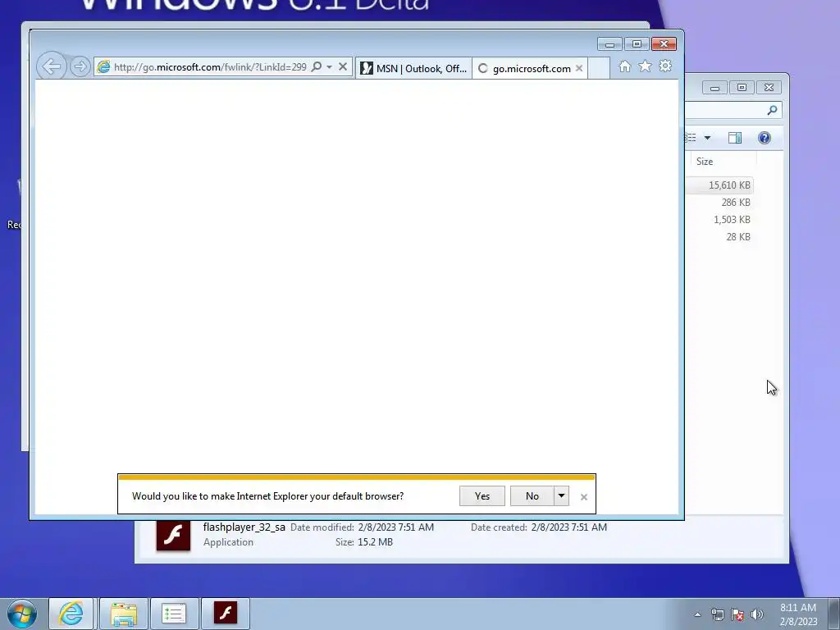Open Flash Player from the taskbar
Screen dimensions: 840x630
tap(226, 614)
